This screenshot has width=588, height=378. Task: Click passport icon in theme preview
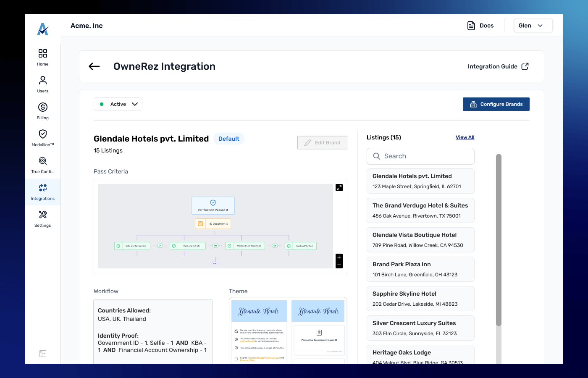319,333
